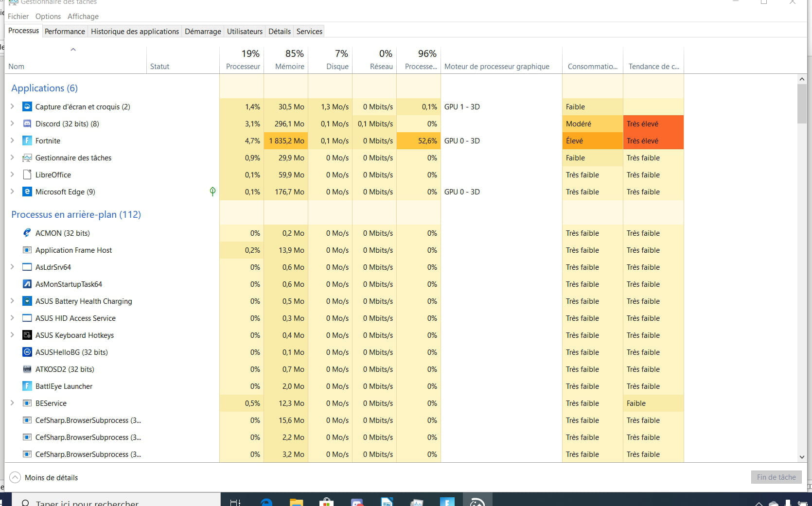Select the Processus en arrière-plan (112) header

pyautogui.click(x=76, y=214)
